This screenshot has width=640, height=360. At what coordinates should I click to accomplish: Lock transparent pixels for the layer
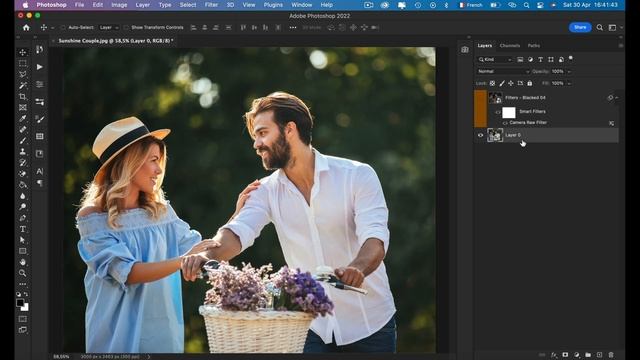(x=493, y=83)
